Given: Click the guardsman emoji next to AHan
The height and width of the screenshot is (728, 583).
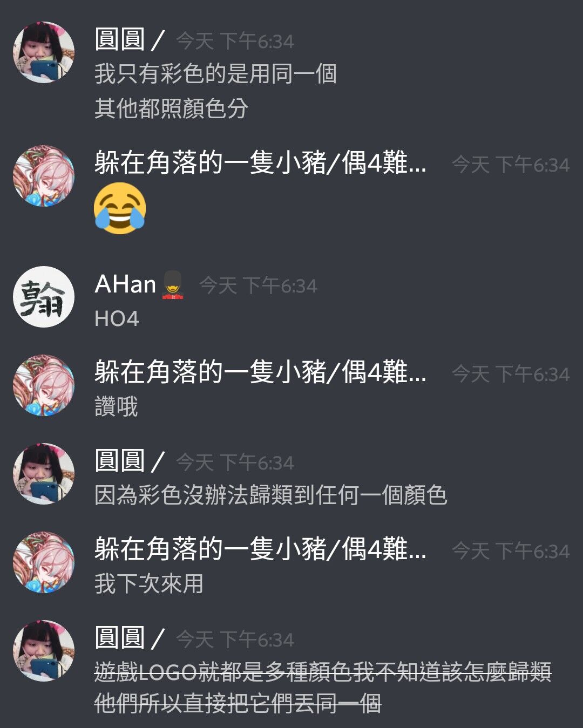Looking at the screenshot, I should point(173,285).
